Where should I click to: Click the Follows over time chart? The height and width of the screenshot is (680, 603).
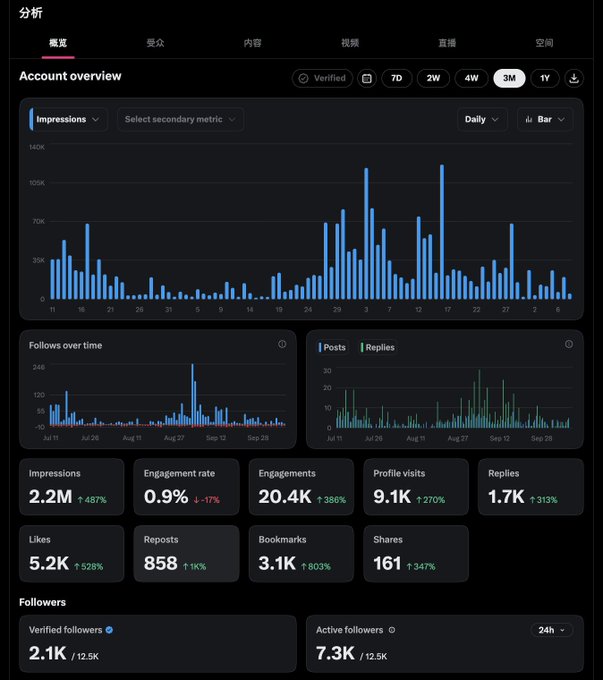tap(158, 389)
